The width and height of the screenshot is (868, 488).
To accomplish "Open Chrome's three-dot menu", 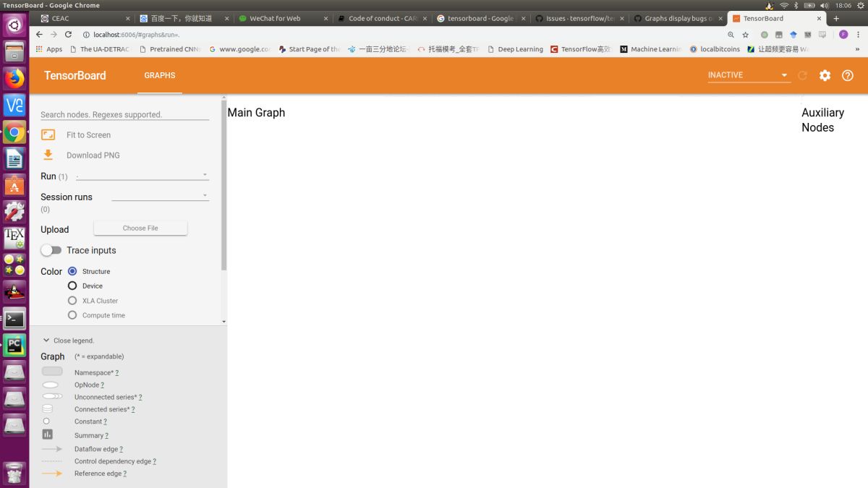I will (858, 34).
